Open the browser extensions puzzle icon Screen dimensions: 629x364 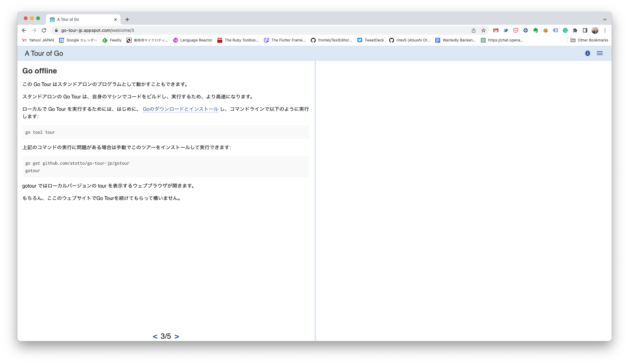point(575,30)
